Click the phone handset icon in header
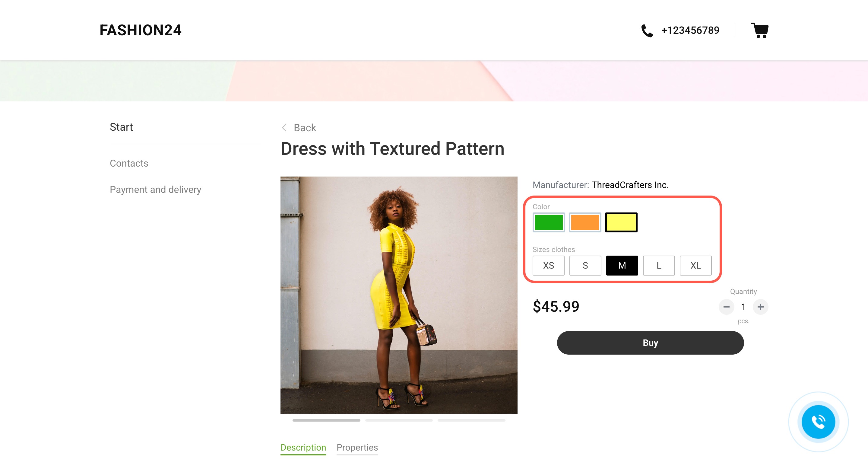Screen dimensions: 868x472 point(647,31)
